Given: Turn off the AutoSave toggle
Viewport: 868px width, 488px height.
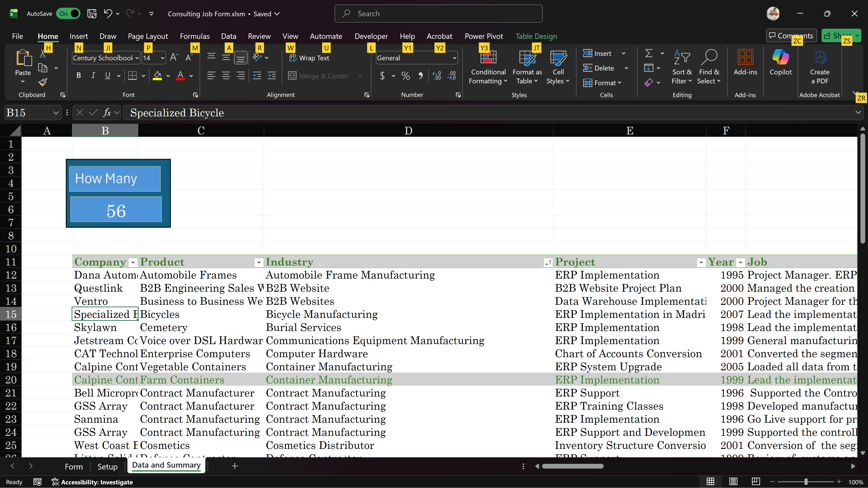Looking at the screenshot, I should coord(68,14).
